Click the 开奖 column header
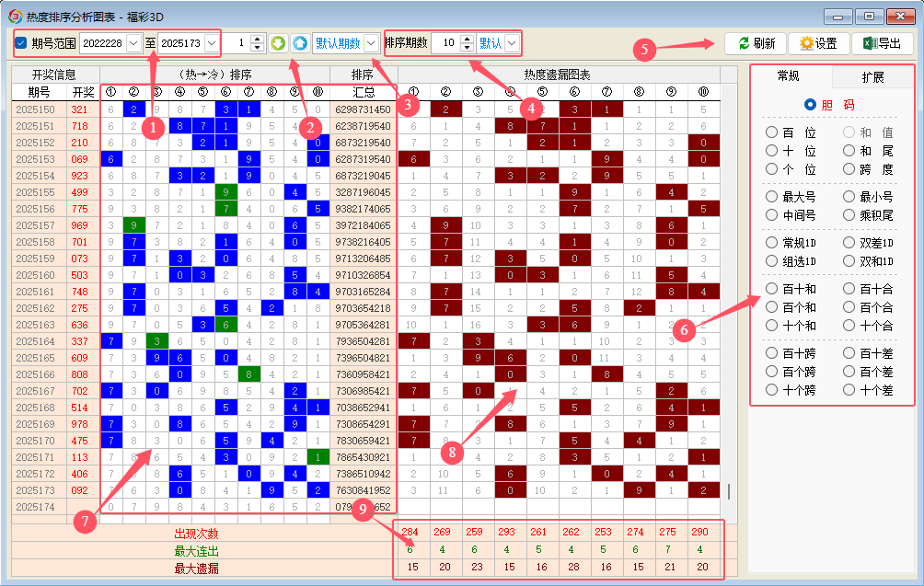 (x=83, y=92)
